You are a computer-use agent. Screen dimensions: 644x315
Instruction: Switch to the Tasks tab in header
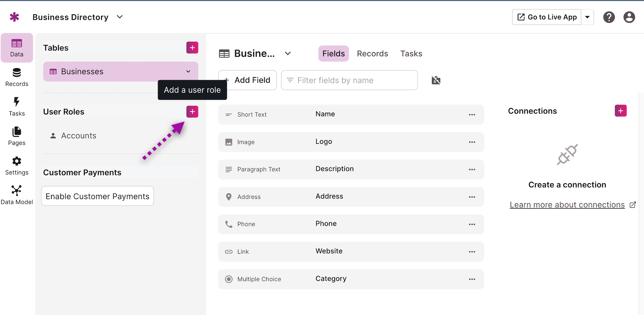pos(411,54)
